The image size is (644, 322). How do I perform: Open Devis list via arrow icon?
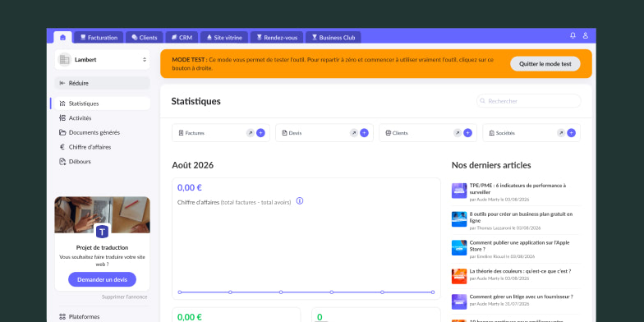[353, 133]
